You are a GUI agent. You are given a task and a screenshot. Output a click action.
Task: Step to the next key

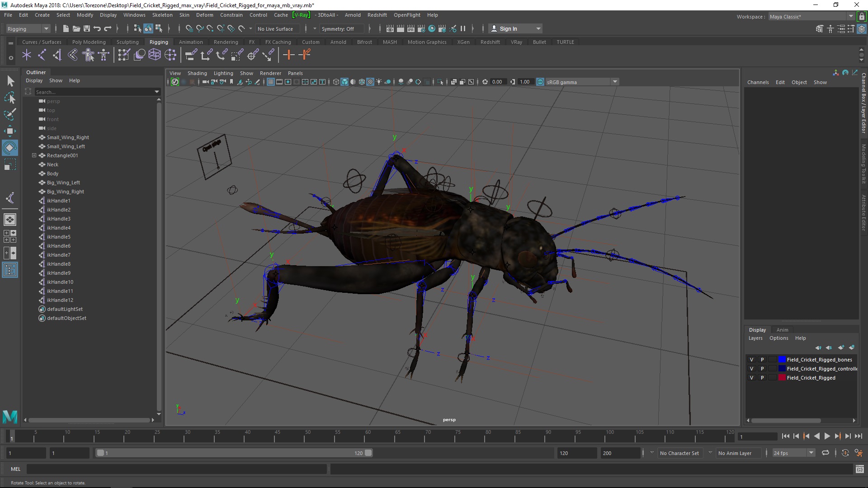[x=837, y=436]
